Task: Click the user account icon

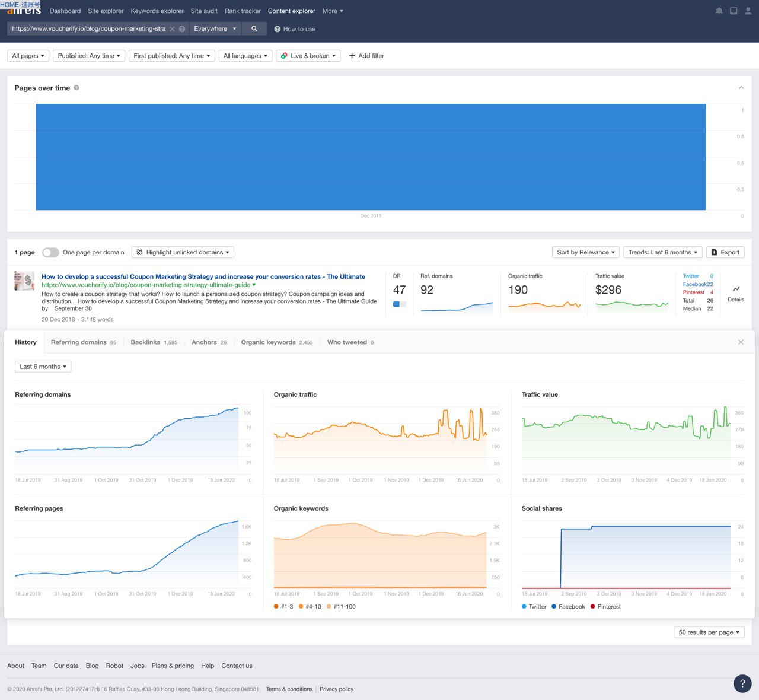Action: tap(748, 11)
